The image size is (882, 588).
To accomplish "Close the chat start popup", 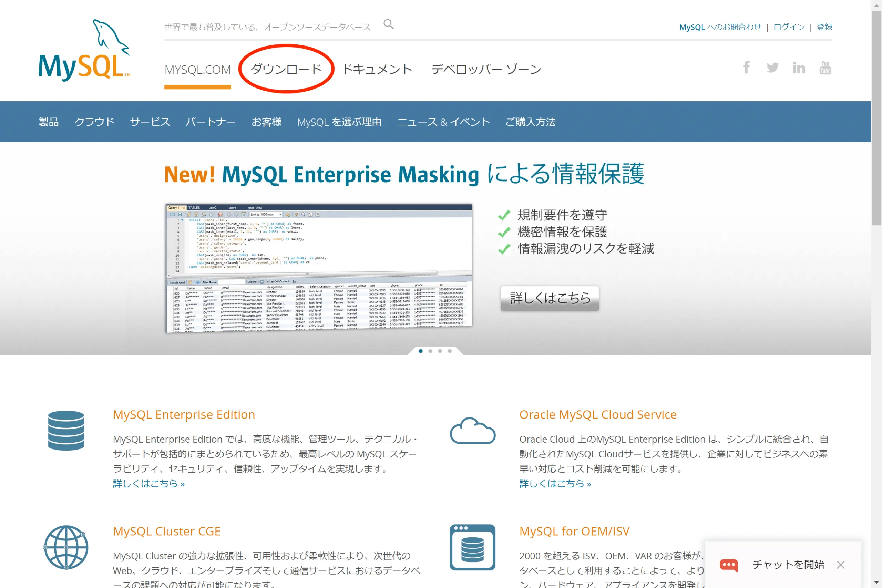I will [x=840, y=565].
